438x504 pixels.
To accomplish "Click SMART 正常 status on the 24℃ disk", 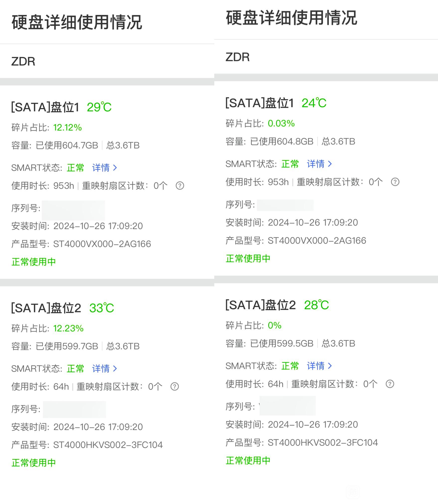I will coord(290,164).
